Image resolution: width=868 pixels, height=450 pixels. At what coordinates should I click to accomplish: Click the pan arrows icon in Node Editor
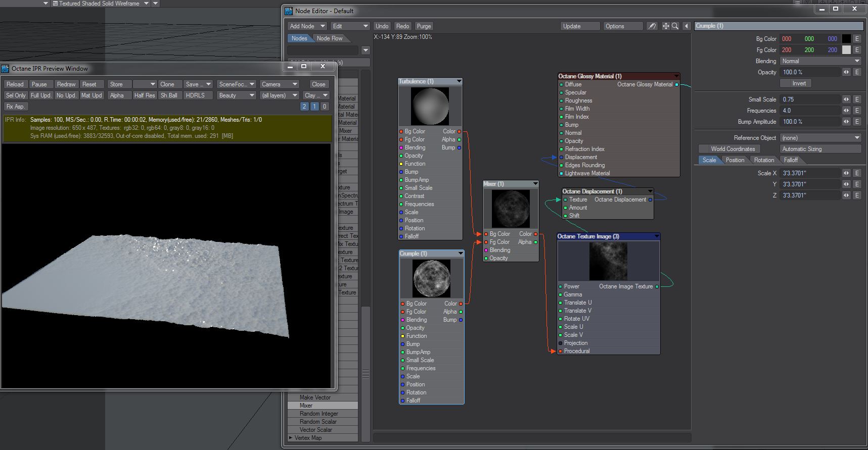tap(666, 26)
